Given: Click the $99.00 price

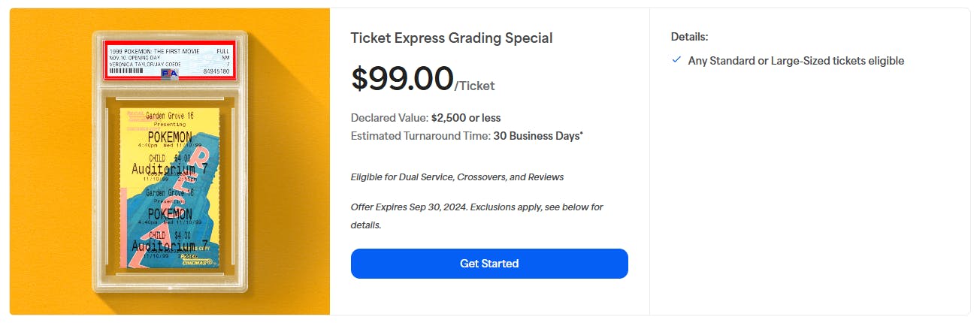Looking at the screenshot, I should (x=402, y=79).
